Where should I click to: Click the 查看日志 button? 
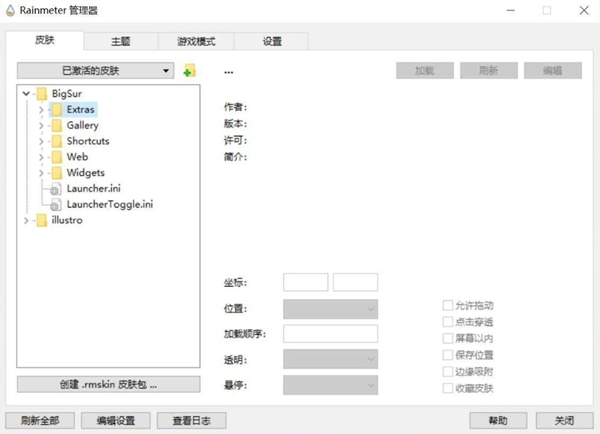[191, 421]
